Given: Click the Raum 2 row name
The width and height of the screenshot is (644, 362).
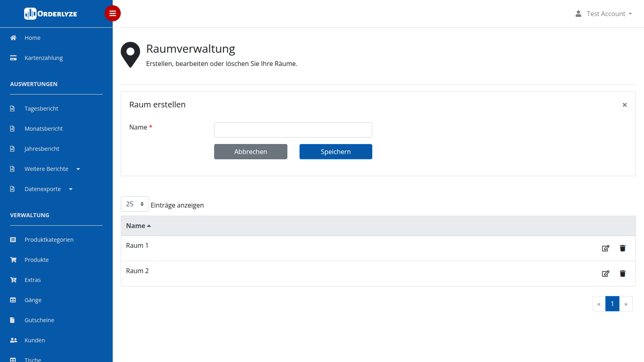Looking at the screenshot, I should pos(137,271).
